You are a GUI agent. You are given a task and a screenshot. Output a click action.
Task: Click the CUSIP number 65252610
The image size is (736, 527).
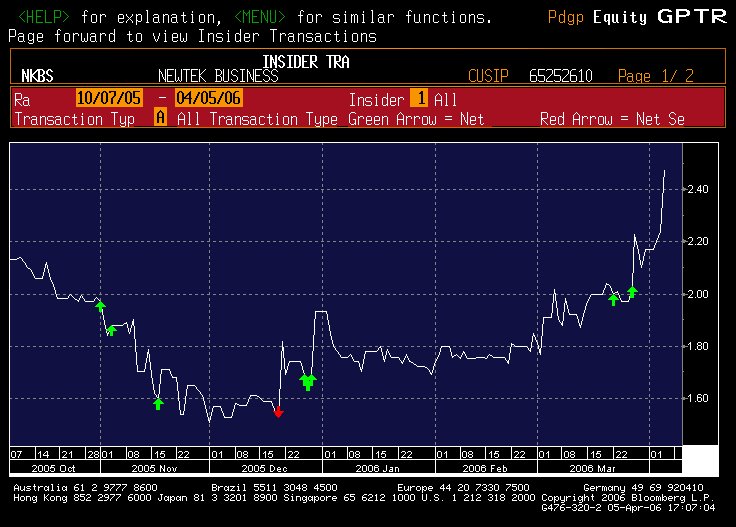560,76
